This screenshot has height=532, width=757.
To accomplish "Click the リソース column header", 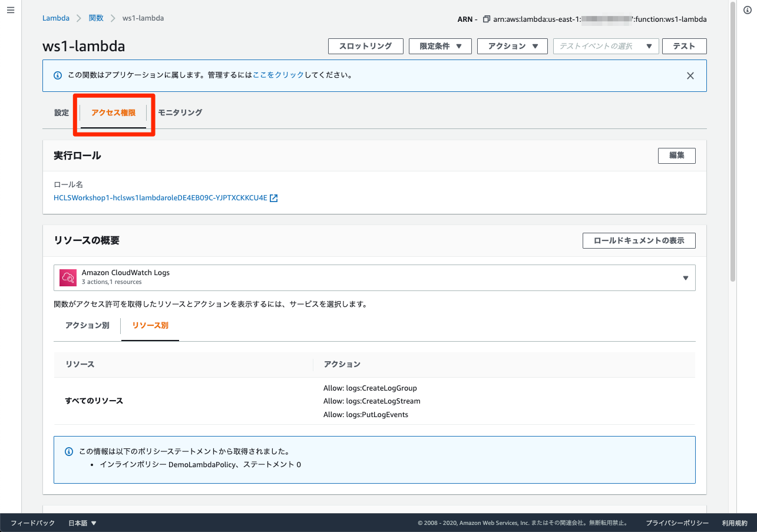I will (80, 364).
